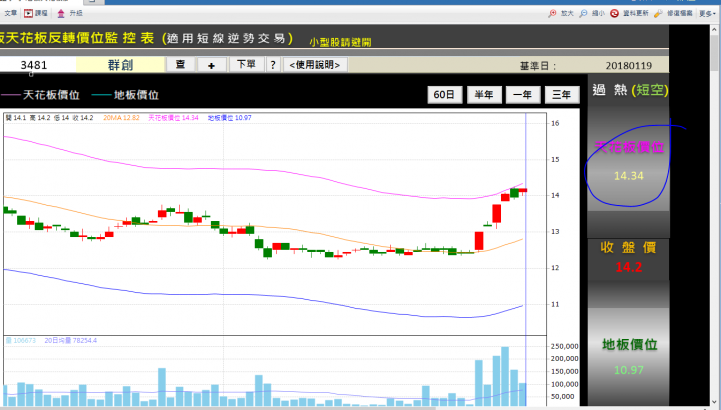Click the red data update (資料更新) icon
Screen dimensions: 721x410
pos(614,13)
